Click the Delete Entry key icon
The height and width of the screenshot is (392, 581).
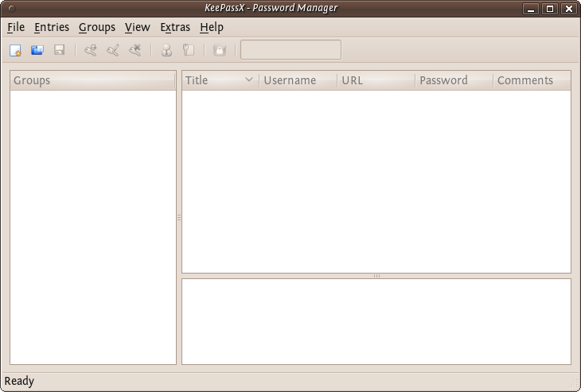135,50
